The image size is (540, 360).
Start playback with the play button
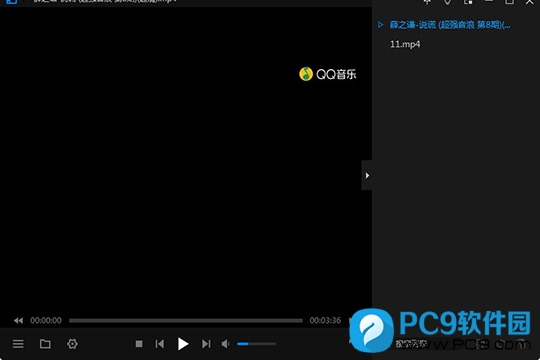(x=183, y=343)
